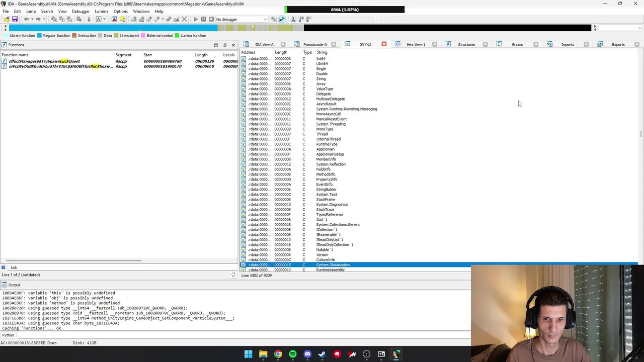Screen dimensions: 644x362
Task: Undock the Functions panel float icon
Action: (x=224, y=45)
